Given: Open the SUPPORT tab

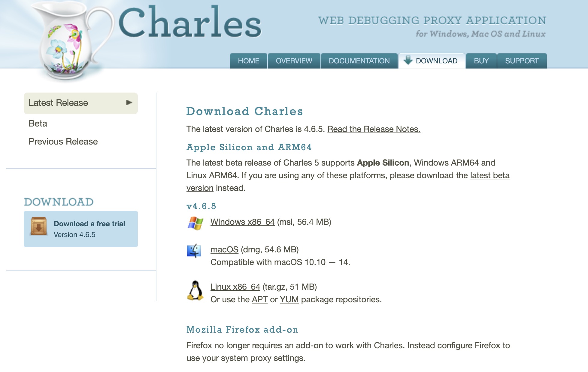Looking at the screenshot, I should [x=522, y=61].
